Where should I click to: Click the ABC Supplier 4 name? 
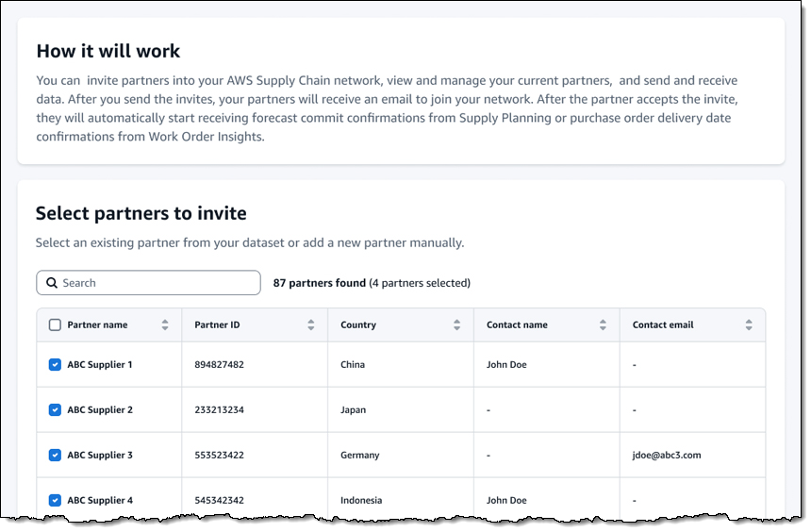coord(100,501)
